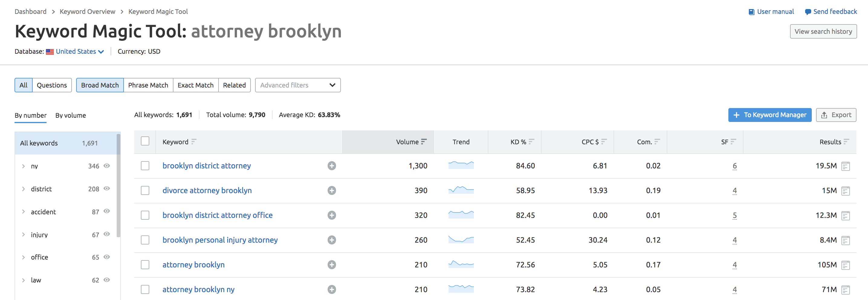This screenshot has height=300, width=868.
Task: Open SERP snapshot icon for 19.5M results
Action: coord(845,166)
